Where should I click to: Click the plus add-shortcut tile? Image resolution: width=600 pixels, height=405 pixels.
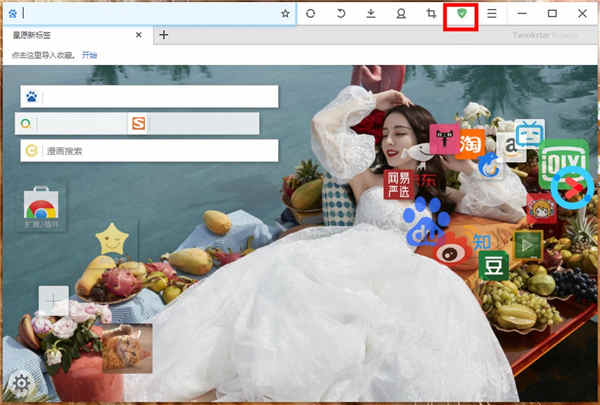pos(54,300)
